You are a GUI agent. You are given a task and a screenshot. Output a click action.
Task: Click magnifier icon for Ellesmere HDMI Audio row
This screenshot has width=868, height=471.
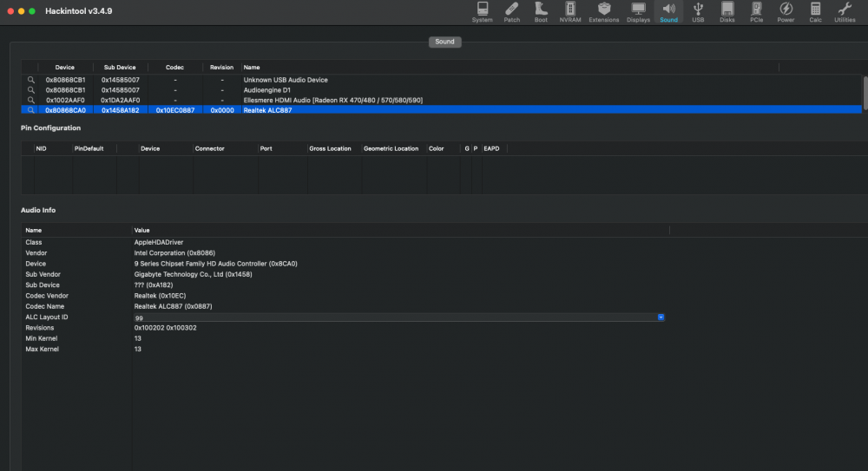point(31,100)
